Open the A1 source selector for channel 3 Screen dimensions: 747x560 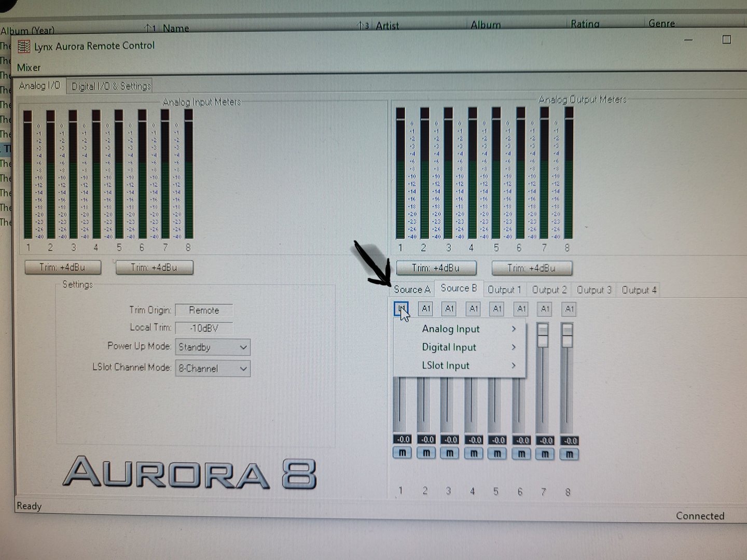(x=449, y=309)
